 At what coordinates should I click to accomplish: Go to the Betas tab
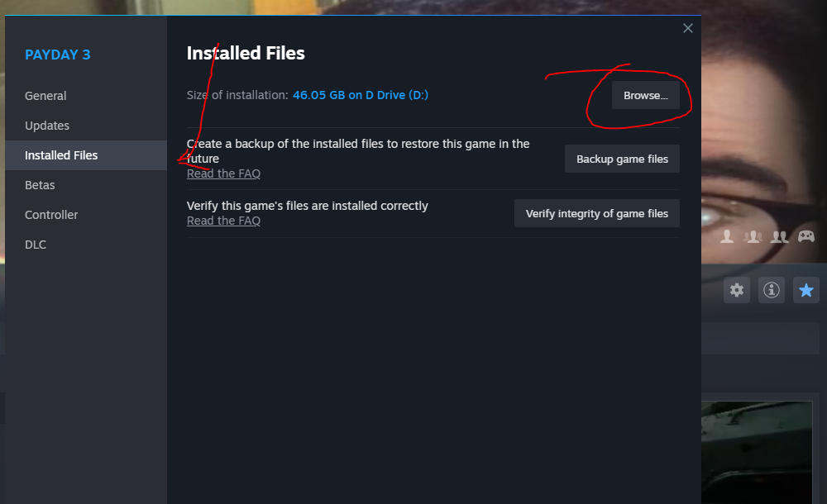click(x=40, y=185)
